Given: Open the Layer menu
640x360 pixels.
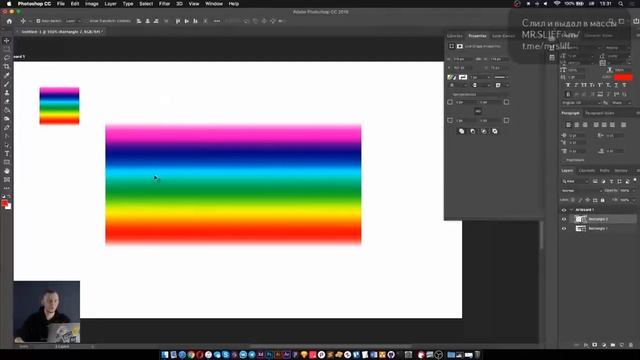Looking at the screenshot, I should coord(111,4).
